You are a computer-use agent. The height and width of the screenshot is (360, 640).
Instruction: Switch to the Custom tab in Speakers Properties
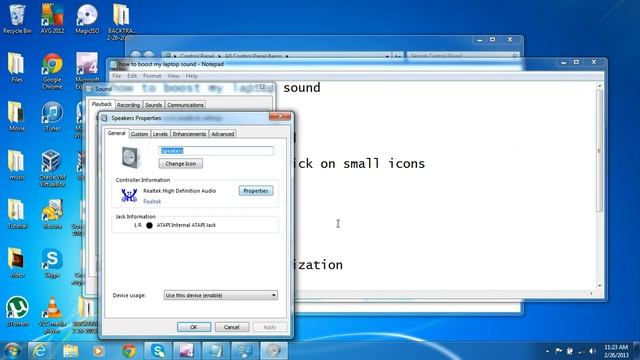pyautogui.click(x=139, y=134)
